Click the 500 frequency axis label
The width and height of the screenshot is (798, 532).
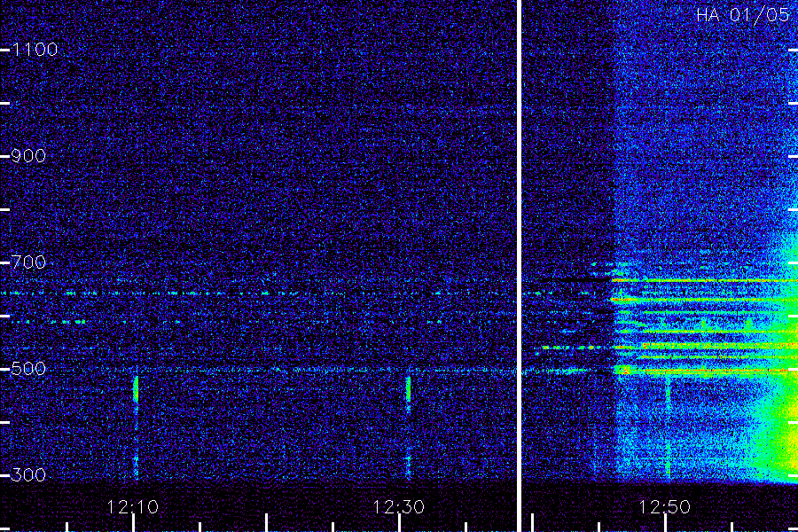tap(28, 369)
